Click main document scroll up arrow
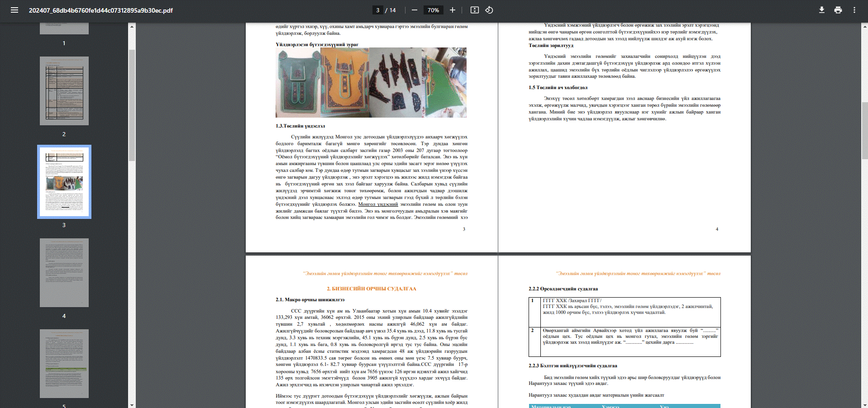 pyautogui.click(x=865, y=27)
